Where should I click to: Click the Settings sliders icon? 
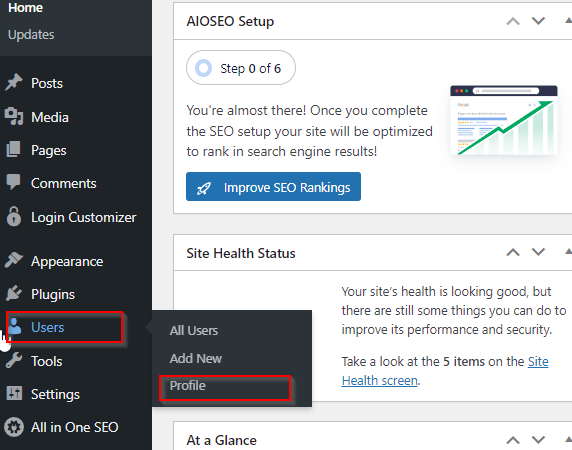click(x=14, y=393)
